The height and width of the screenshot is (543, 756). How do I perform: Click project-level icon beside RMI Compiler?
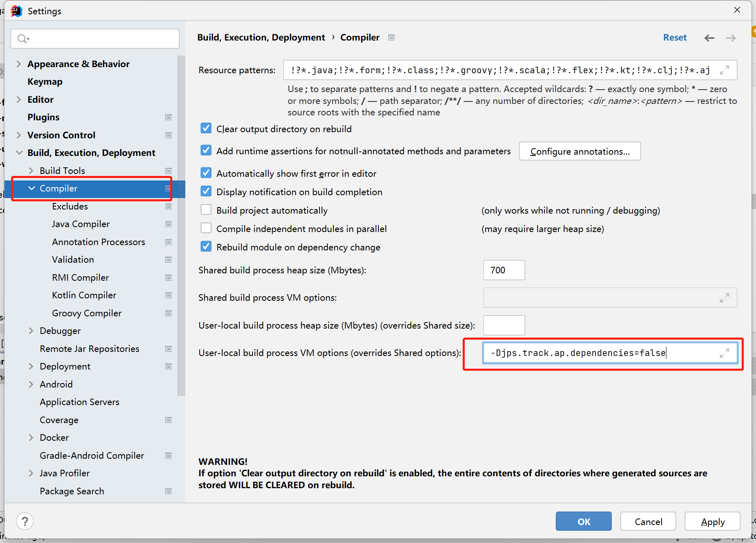point(169,278)
